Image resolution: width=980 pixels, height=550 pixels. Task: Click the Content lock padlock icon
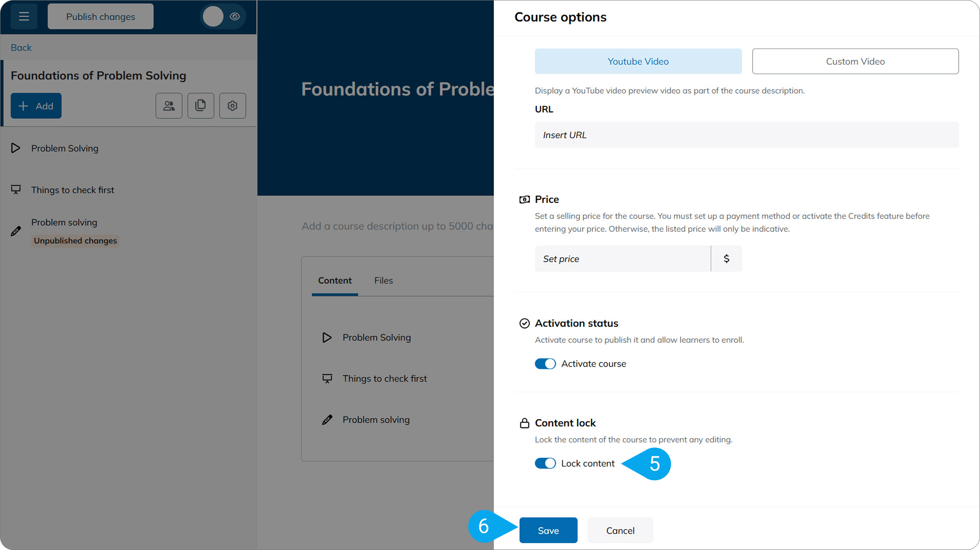tap(524, 423)
